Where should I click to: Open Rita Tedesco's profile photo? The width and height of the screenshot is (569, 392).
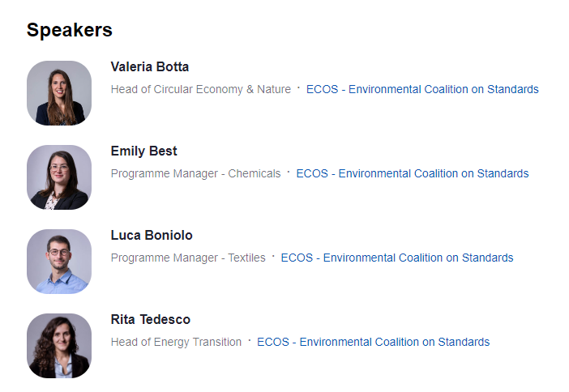point(59,346)
